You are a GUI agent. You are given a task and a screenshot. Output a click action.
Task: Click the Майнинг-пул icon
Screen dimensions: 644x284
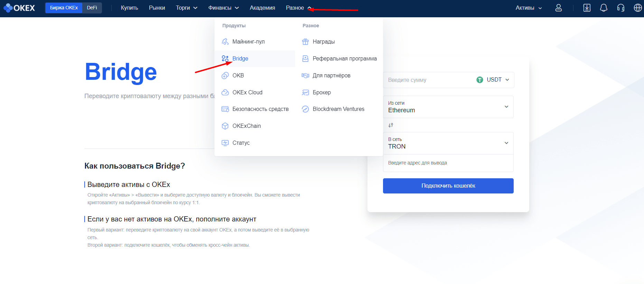225,41
